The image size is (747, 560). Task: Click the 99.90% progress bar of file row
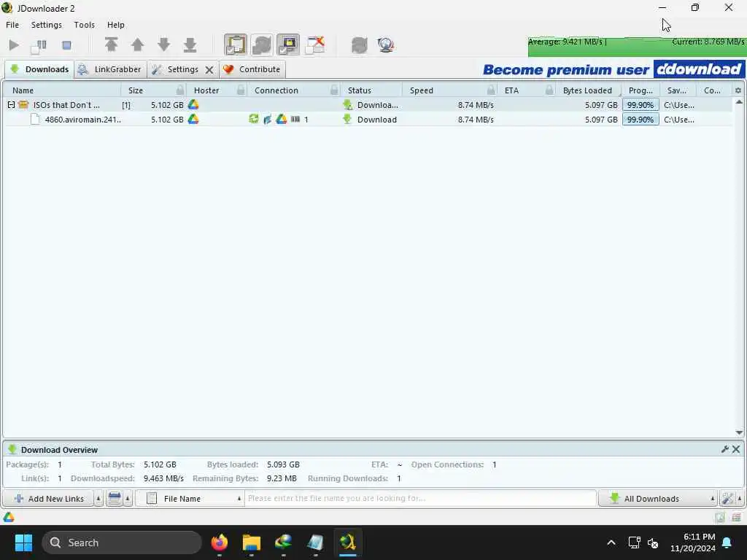(x=640, y=120)
